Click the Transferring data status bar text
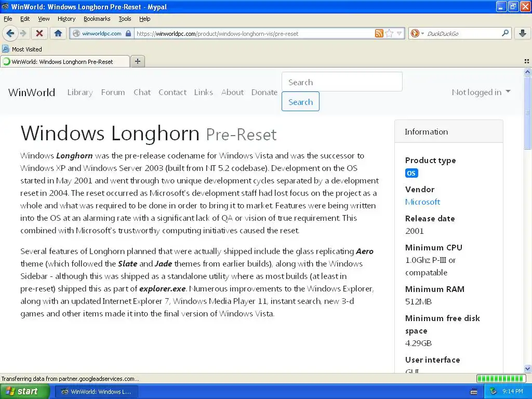Viewport: 532px width, 399px height. 70,379
